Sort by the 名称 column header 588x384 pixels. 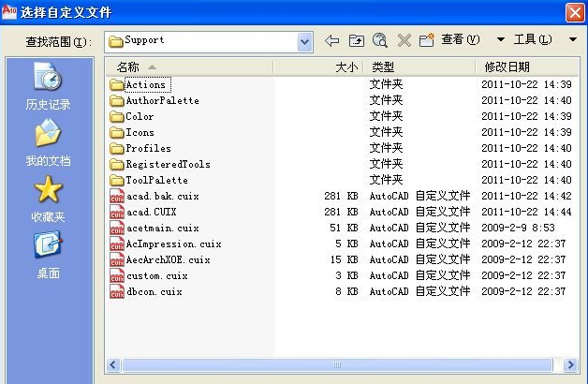(190, 67)
